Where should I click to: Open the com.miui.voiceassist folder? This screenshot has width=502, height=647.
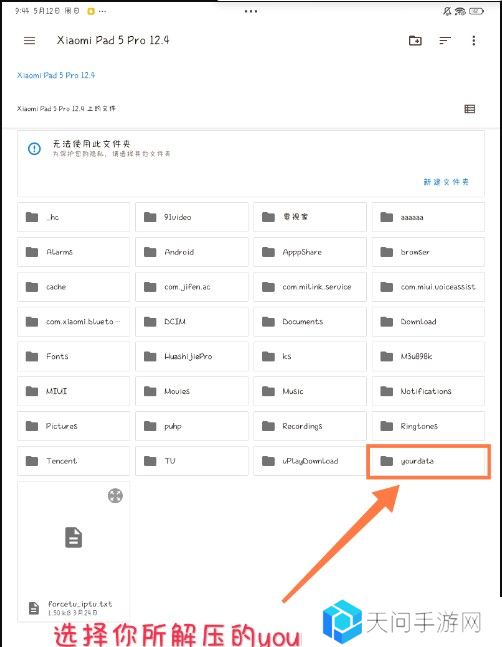(x=428, y=286)
